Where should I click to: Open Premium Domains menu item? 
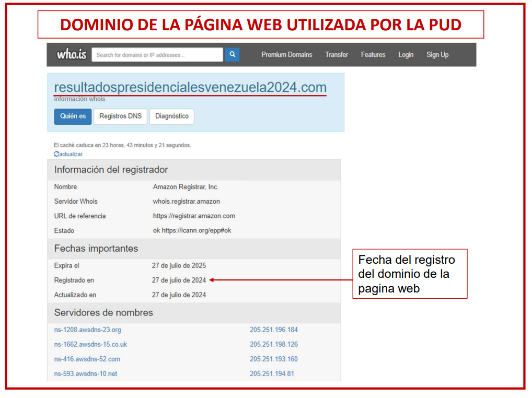(286, 55)
